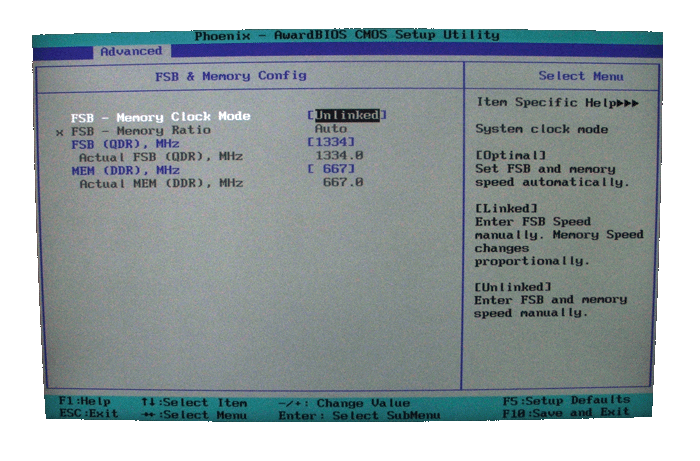Click the [Unlinked] help entry

[x=513, y=287]
